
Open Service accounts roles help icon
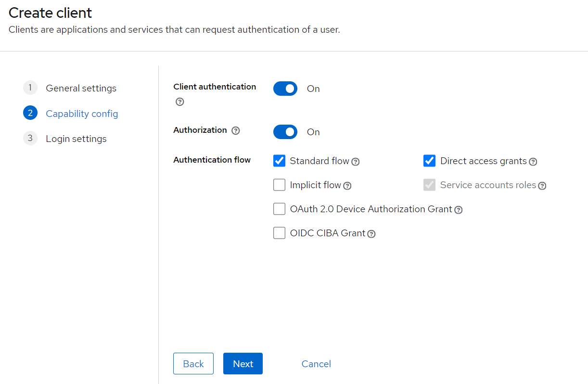tap(542, 186)
